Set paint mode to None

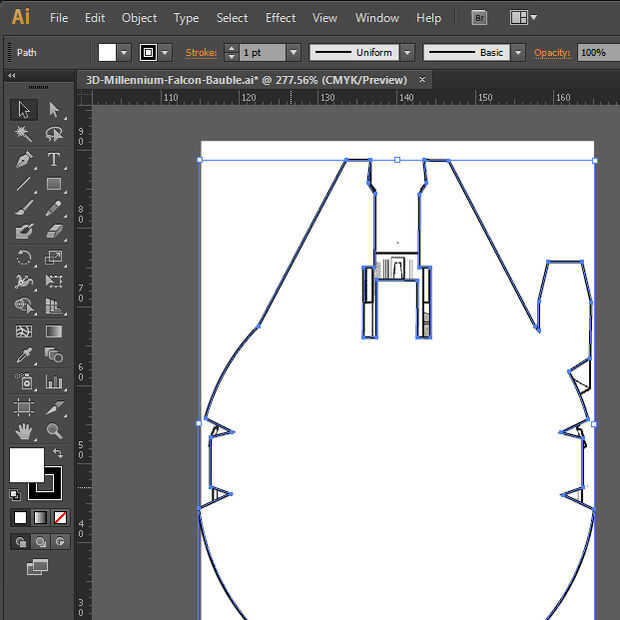click(x=60, y=517)
